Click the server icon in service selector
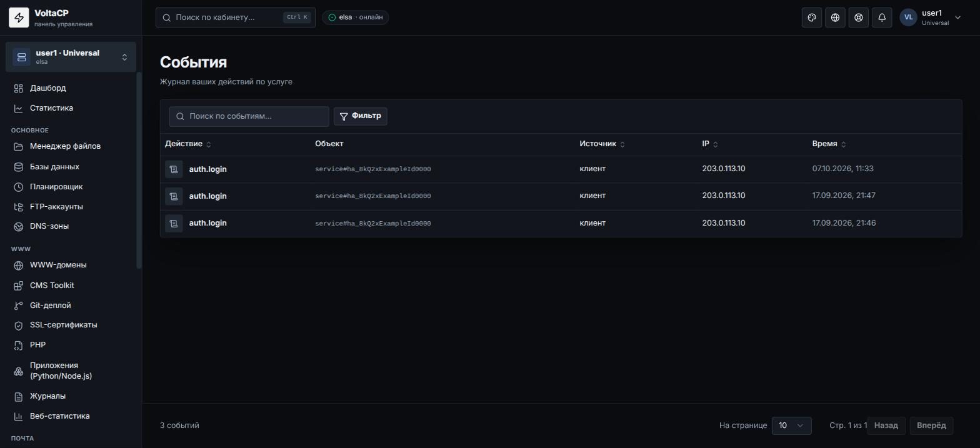The width and height of the screenshot is (980, 448). coord(21,57)
